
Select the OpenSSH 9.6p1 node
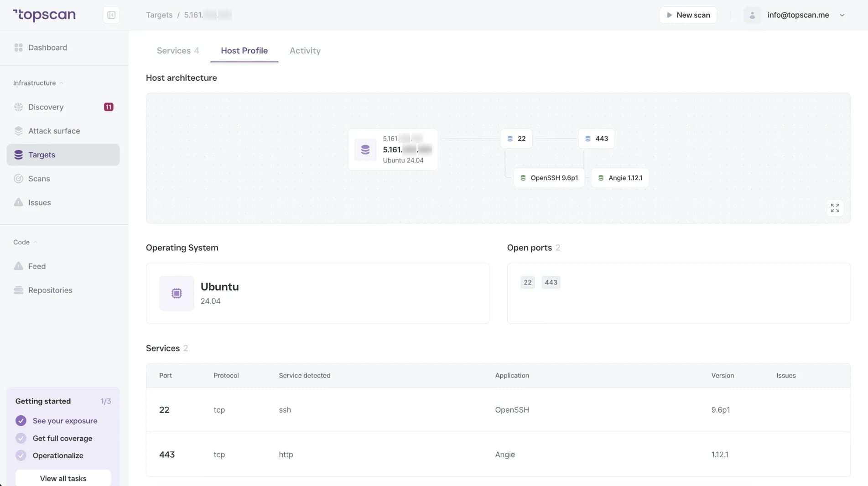pos(549,178)
